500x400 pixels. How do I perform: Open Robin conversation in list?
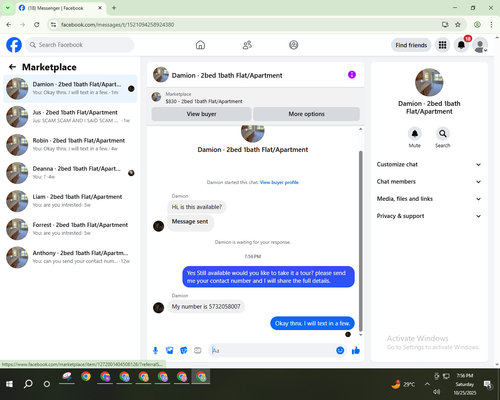point(70,145)
